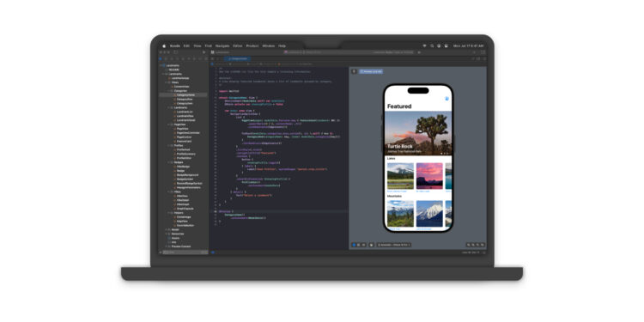Open MapView file
The width and height of the screenshot is (644, 322).
click(x=183, y=221)
